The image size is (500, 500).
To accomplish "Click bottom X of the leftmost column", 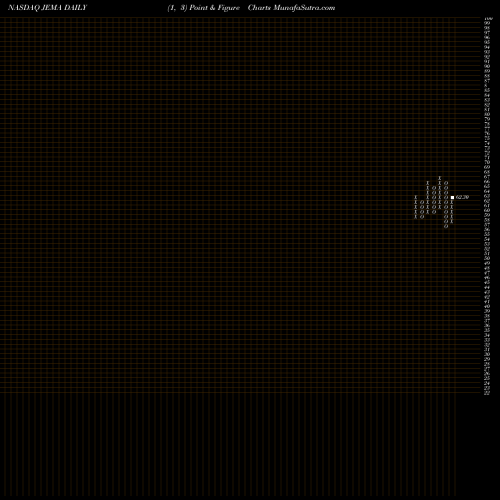I will pyautogui.click(x=415, y=217).
